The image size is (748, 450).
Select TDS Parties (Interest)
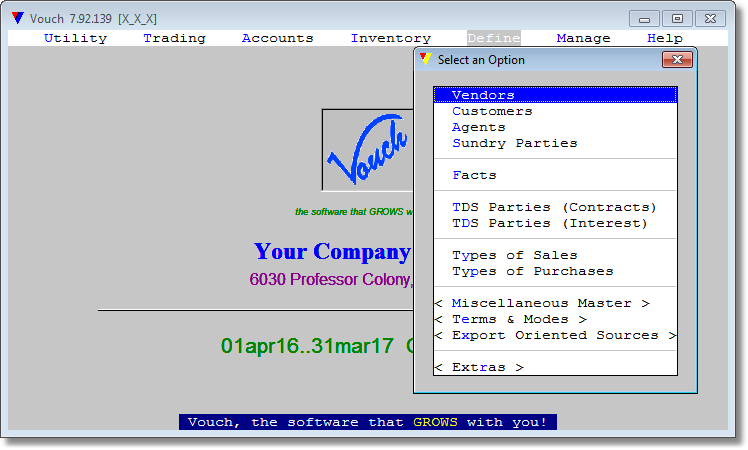tap(555, 223)
